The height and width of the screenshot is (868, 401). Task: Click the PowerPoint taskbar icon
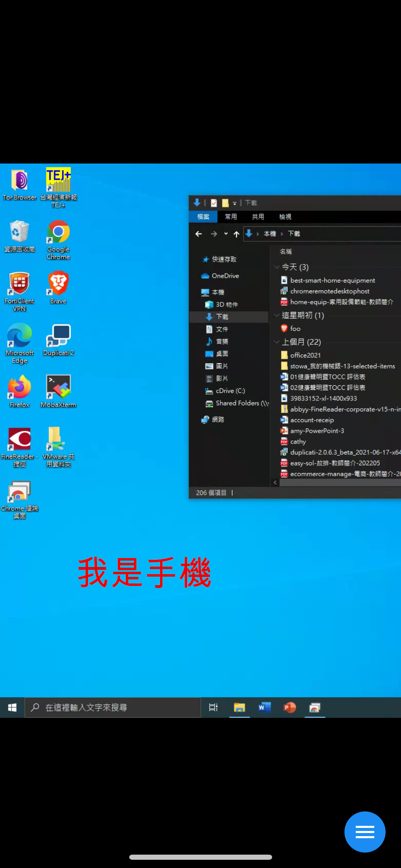[290, 707]
